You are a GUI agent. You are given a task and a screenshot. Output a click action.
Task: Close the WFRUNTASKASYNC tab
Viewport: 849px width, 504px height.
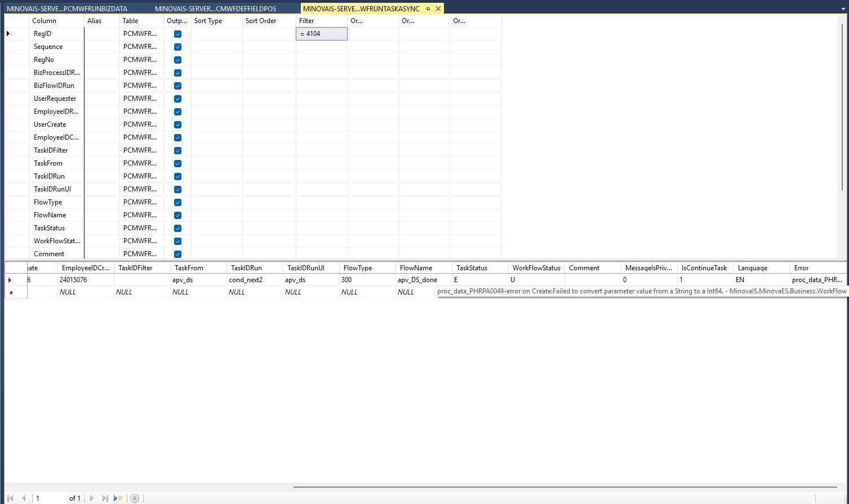438,8
